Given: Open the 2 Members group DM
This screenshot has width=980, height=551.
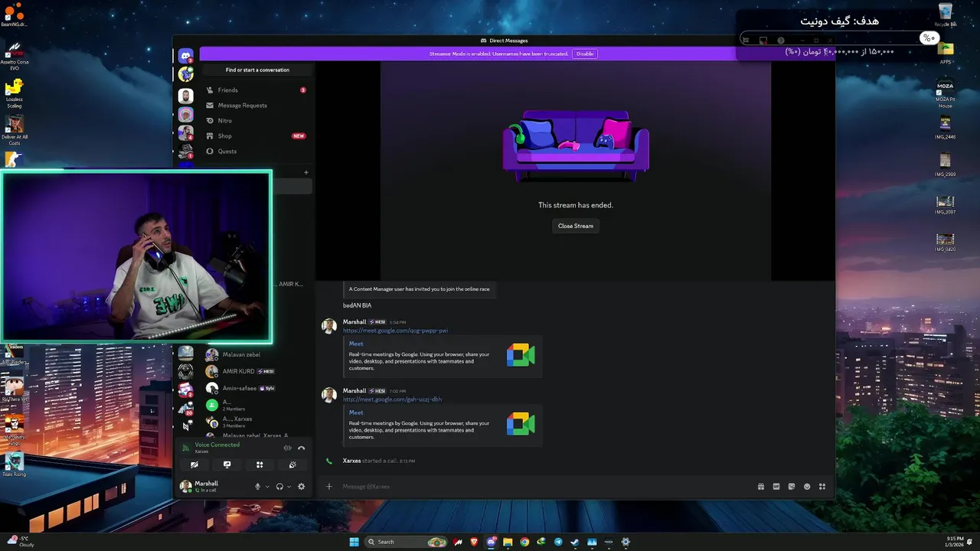Looking at the screenshot, I should (x=257, y=405).
